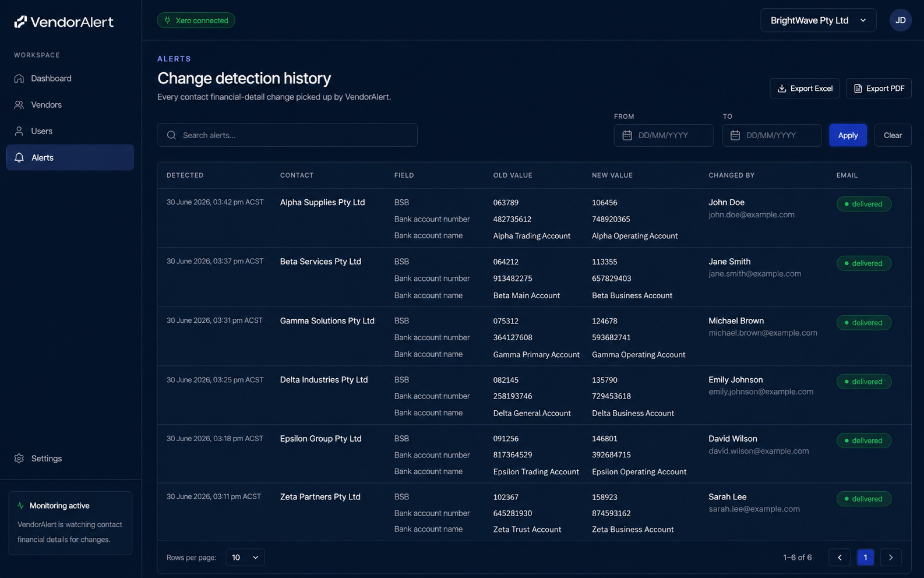
Task: Click the calendar icon in From field
Action: (627, 135)
